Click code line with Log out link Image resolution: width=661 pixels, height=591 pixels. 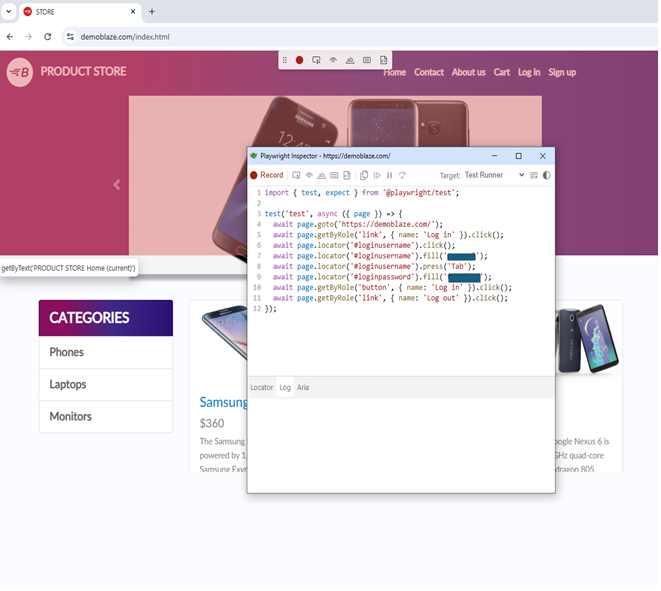coord(390,298)
